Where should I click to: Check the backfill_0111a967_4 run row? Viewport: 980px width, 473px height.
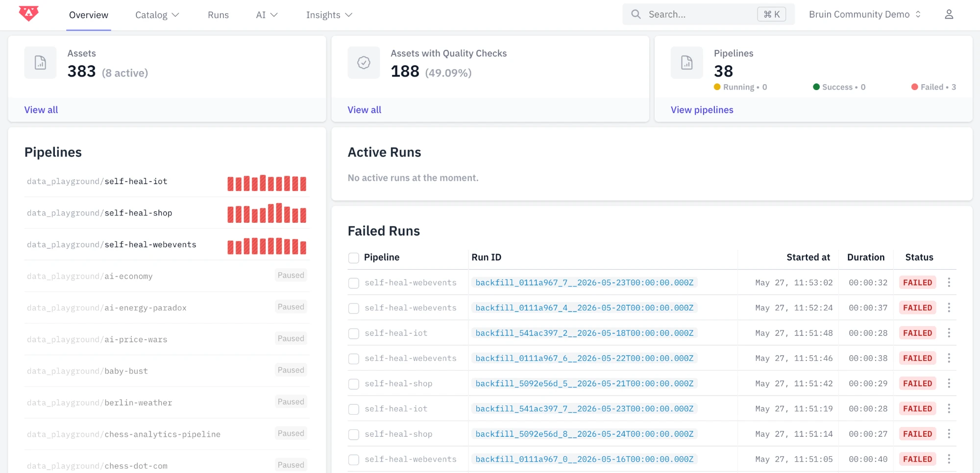click(354, 308)
